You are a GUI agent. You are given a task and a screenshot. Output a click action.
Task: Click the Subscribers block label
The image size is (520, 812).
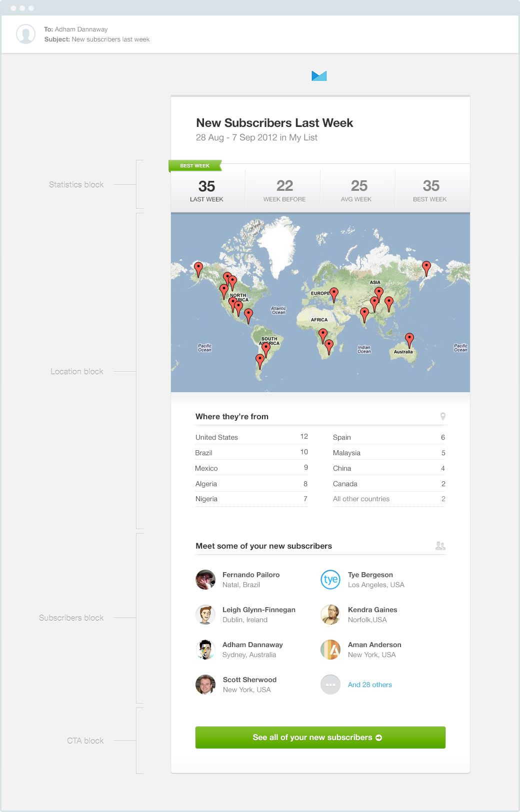(71, 618)
